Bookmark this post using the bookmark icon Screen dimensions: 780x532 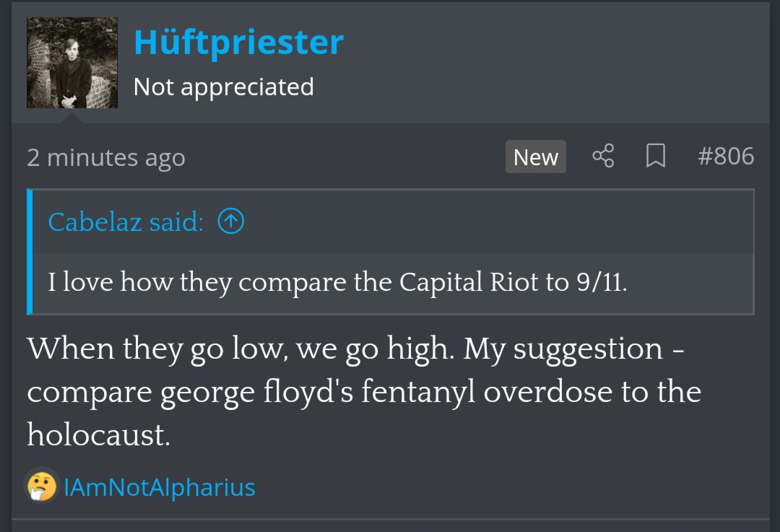click(x=655, y=156)
